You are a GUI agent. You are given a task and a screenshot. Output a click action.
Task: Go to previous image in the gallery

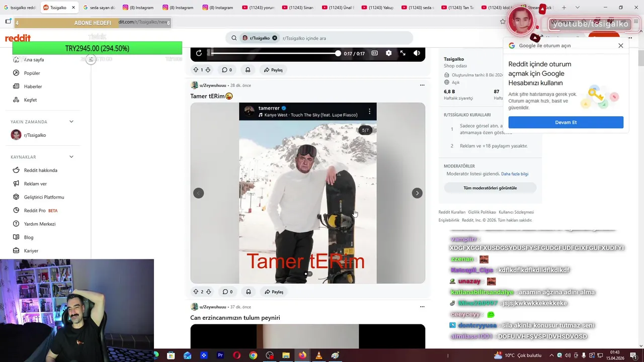pos(199,193)
